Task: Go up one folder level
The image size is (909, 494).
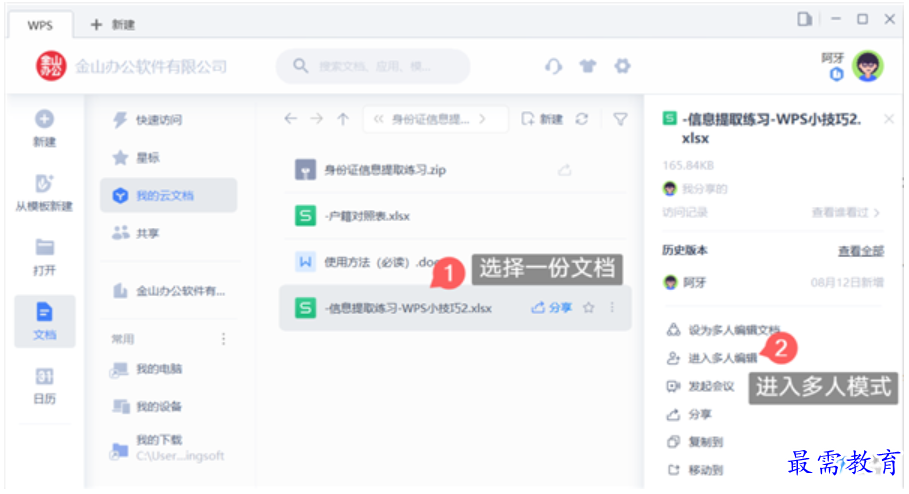Action: (x=343, y=119)
